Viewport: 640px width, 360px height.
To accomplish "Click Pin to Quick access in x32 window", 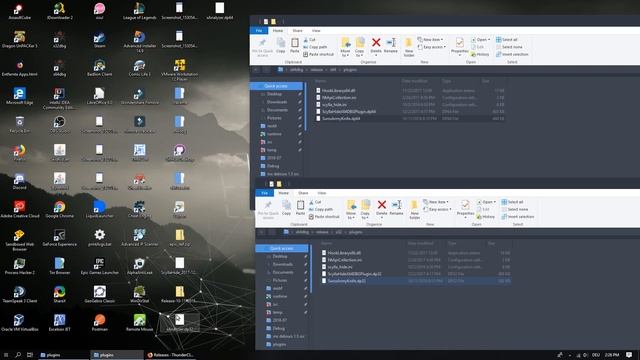I will [268, 210].
